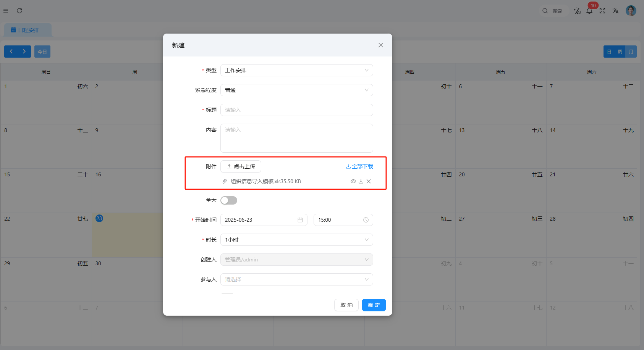Click calendar day 29 初五
The height and width of the screenshot is (350, 644).
point(46,279)
